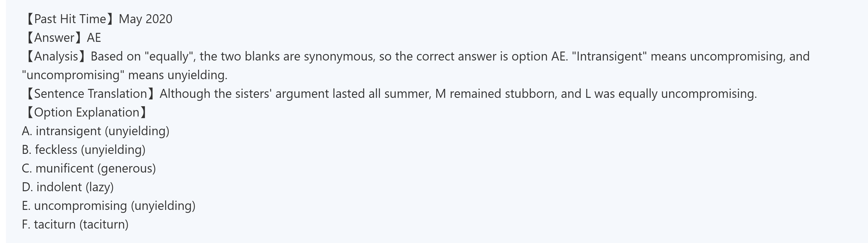Click the answer text AE
The width and height of the screenshot is (868, 243).
(x=94, y=38)
